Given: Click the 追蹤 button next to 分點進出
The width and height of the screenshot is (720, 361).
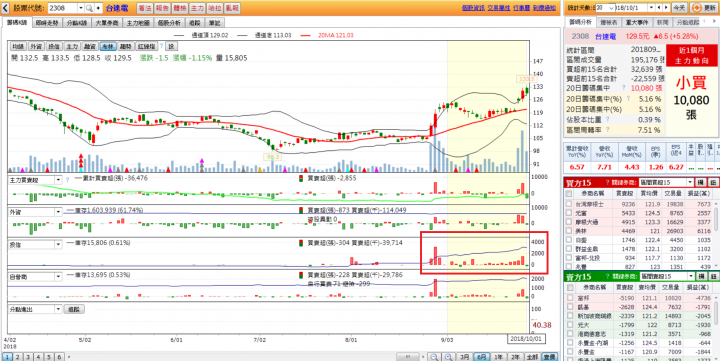Looking at the screenshot, I should pyautogui.click(x=74, y=310).
